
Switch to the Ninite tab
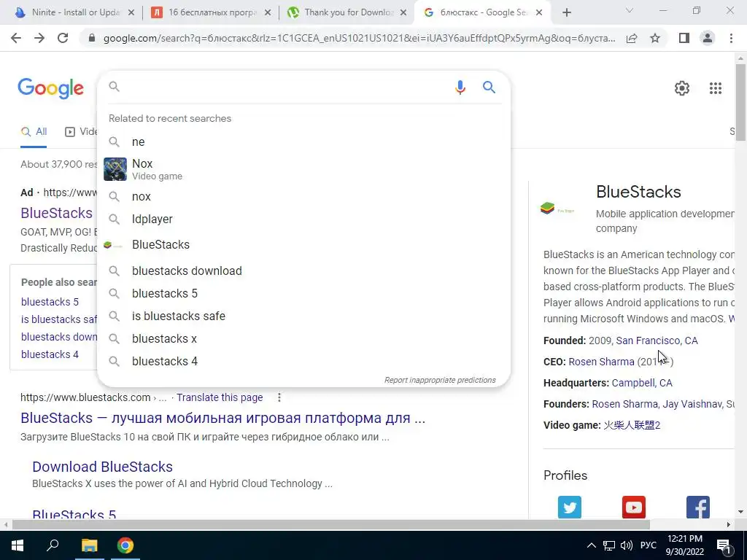74,12
